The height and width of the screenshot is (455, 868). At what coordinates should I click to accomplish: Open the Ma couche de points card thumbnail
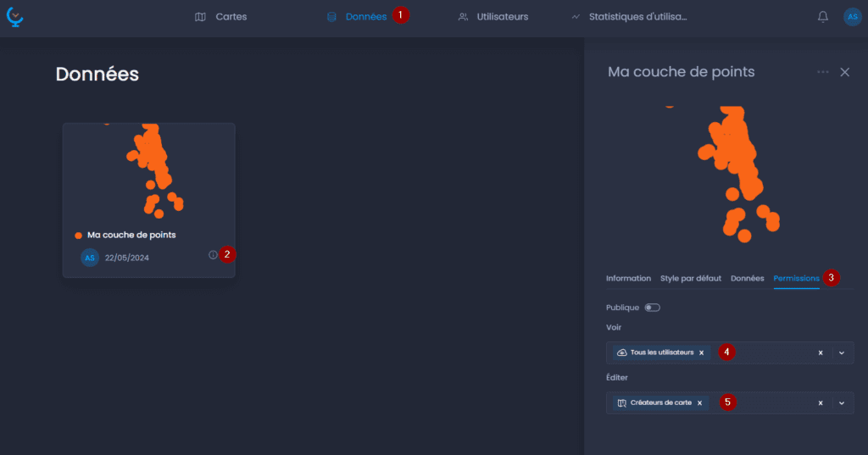tap(149, 173)
